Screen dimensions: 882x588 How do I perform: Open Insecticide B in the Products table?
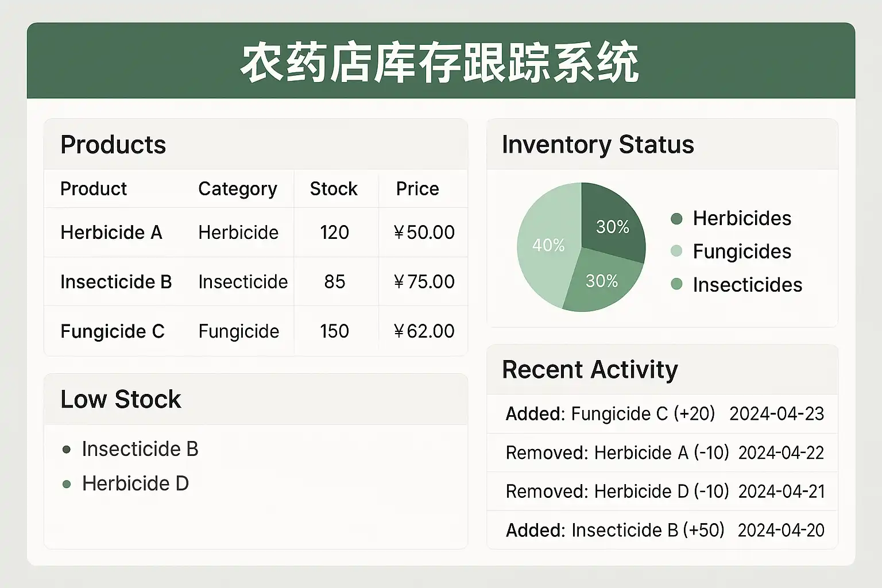click(116, 282)
